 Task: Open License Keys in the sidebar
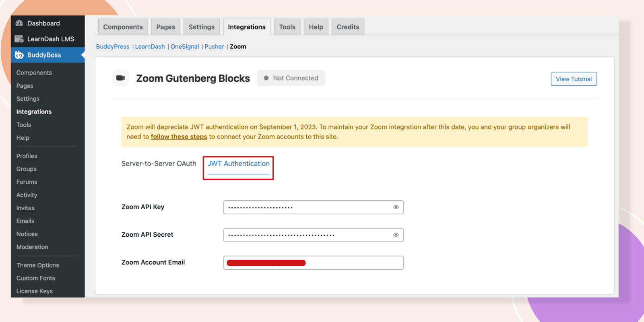(34, 291)
